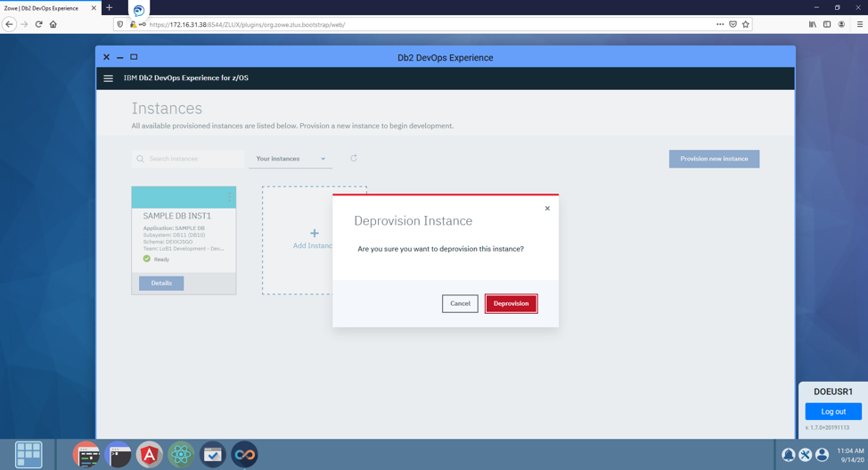868x470 pixels.
Task: Open a new browser tab
Action: pyautogui.click(x=109, y=8)
